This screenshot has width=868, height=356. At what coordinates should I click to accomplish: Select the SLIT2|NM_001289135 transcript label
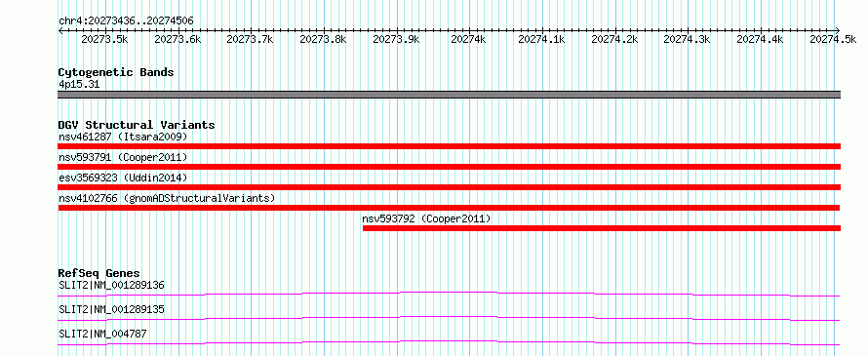point(111,309)
